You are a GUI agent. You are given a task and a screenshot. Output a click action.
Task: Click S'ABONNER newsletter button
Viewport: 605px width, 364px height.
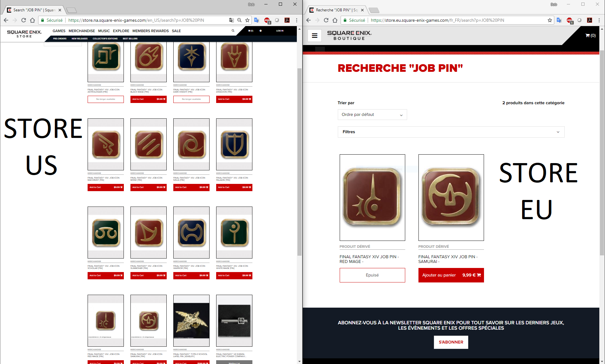(451, 342)
